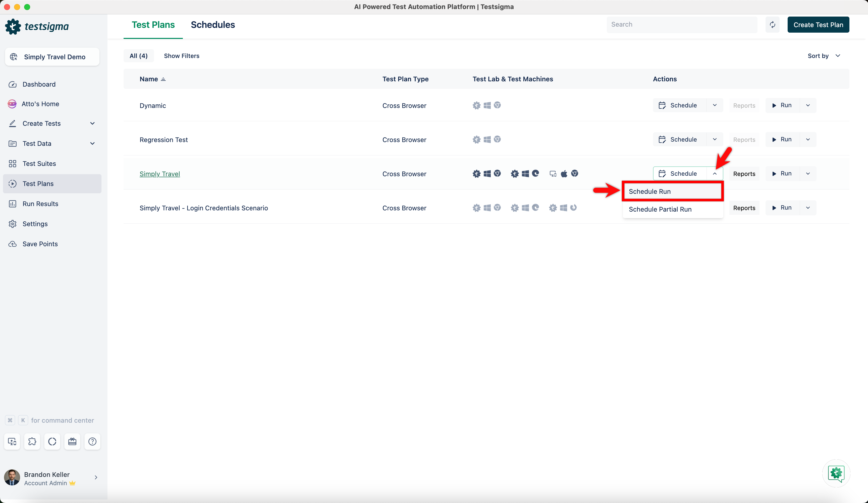Click the device icon in Simply Travel row

[553, 173]
